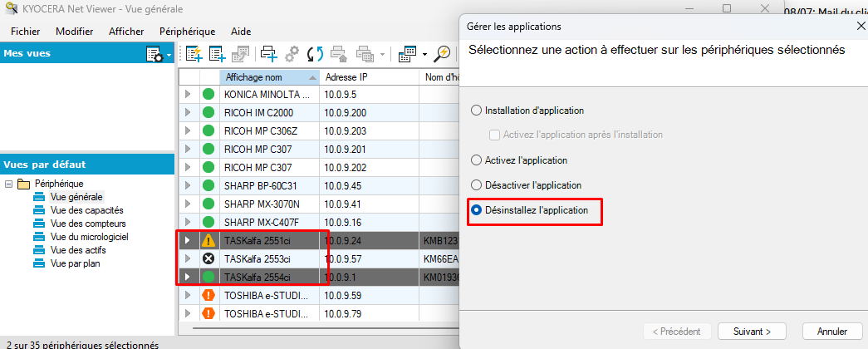Open the Aide menu
The image size is (868, 349).
241,32
